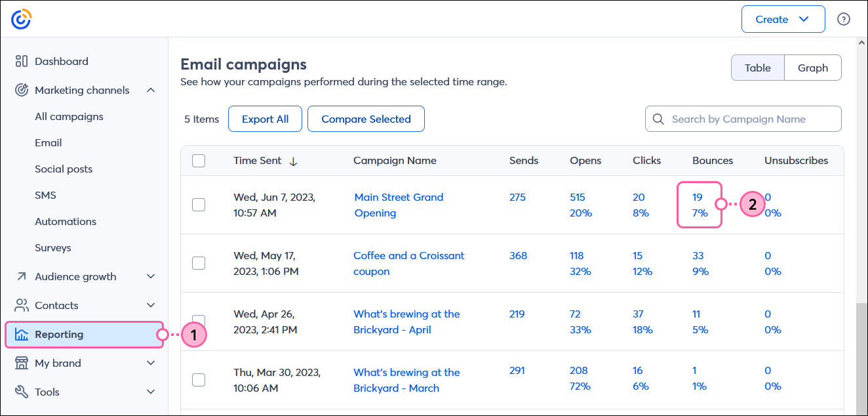
Task: Open What's brewing at the Brickyard - April
Action: coord(406,322)
